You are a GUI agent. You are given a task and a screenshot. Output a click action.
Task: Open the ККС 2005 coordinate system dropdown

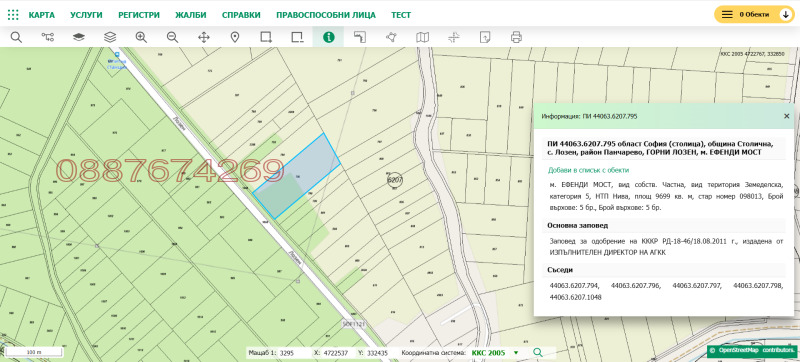pos(494,353)
